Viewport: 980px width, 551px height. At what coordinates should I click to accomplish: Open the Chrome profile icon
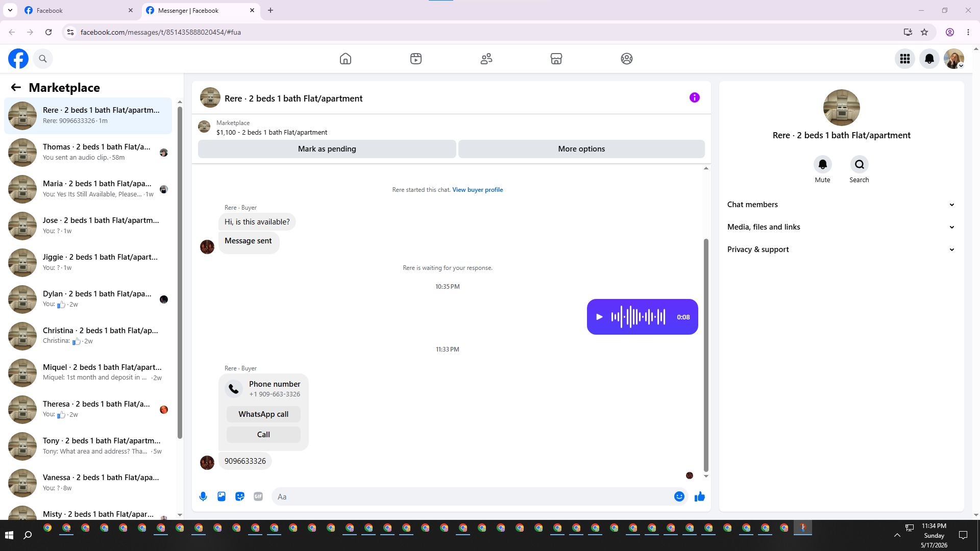[x=950, y=32]
